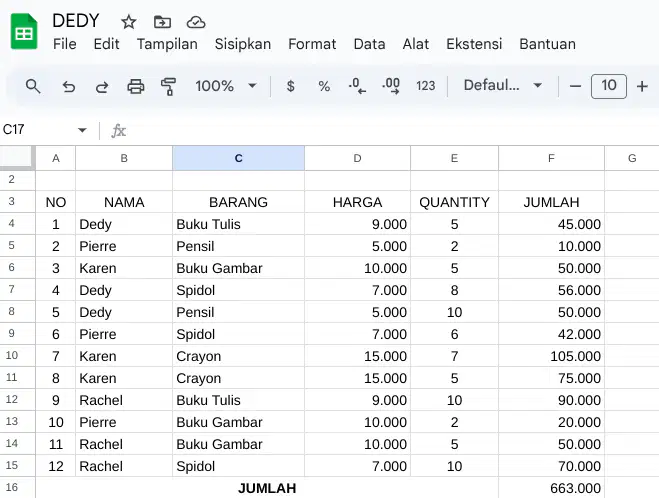Click the 105.000 cell

pos(551,356)
